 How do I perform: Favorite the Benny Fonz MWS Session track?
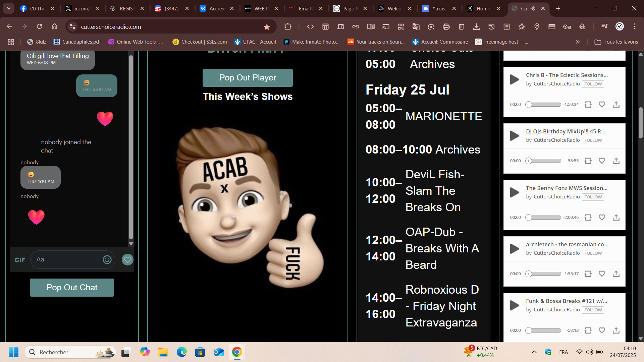pos(602,217)
